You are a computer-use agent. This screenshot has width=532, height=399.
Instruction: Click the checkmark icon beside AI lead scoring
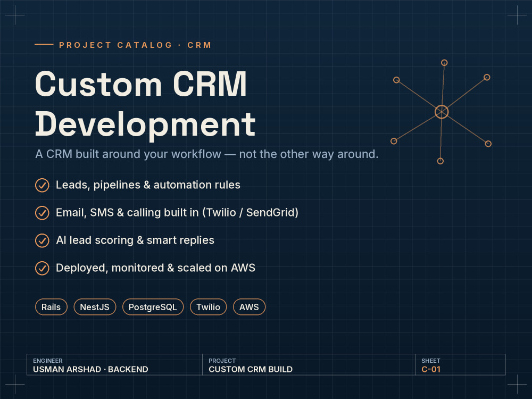(42, 240)
